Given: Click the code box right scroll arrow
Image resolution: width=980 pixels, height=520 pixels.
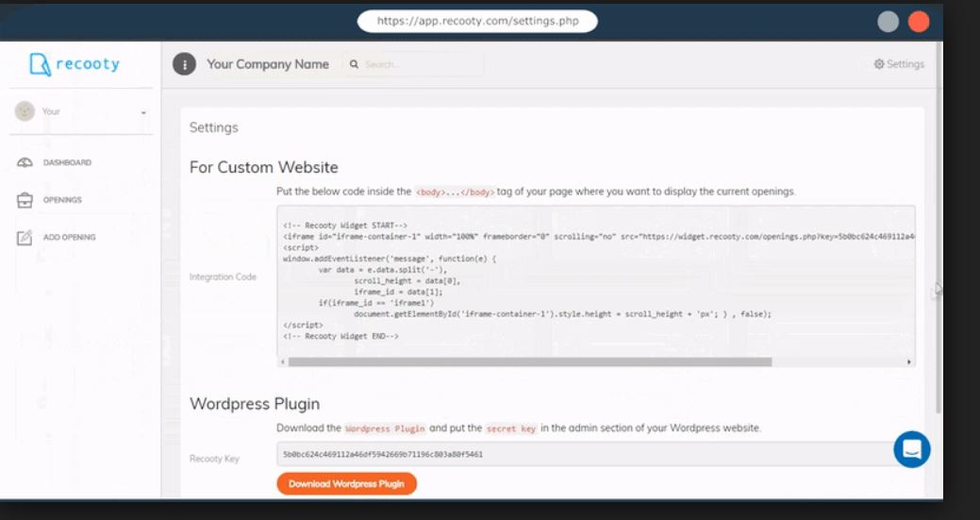Looking at the screenshot, I should (x=908, y=361).
